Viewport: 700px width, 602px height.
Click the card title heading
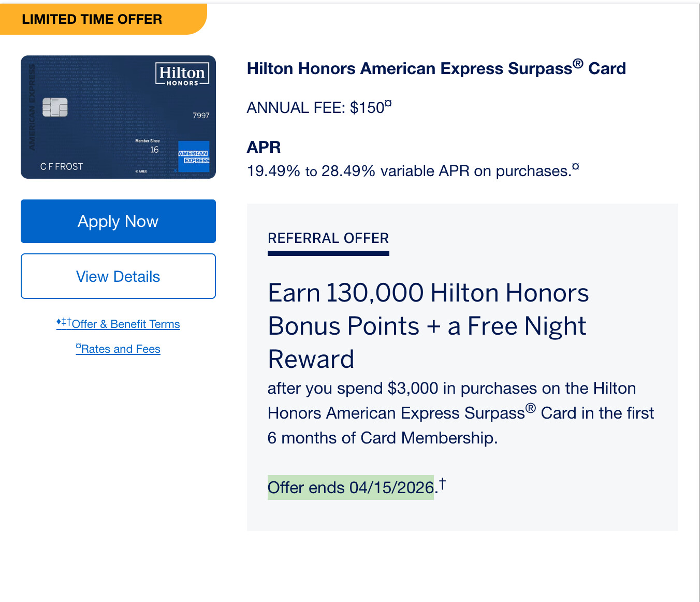436,68
